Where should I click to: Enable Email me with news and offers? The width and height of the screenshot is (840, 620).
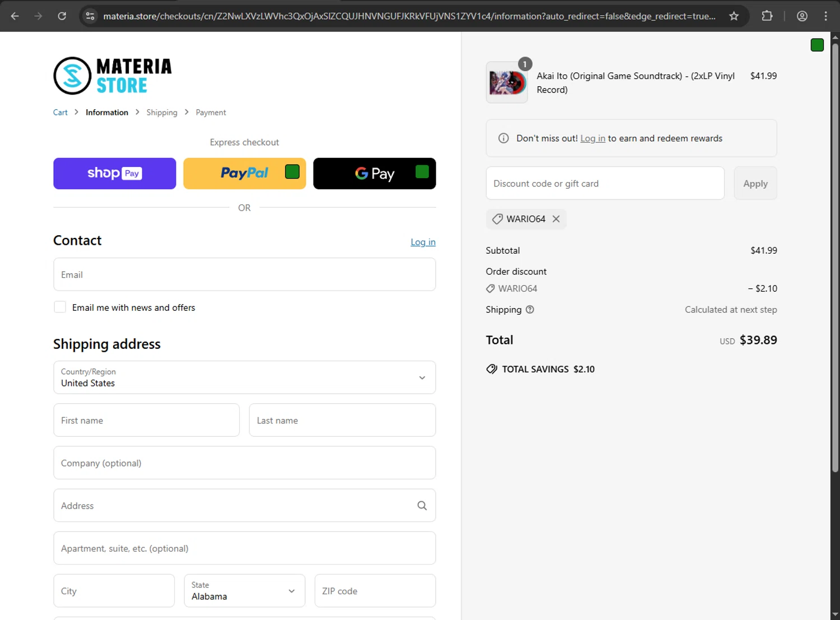pos(60,307)
